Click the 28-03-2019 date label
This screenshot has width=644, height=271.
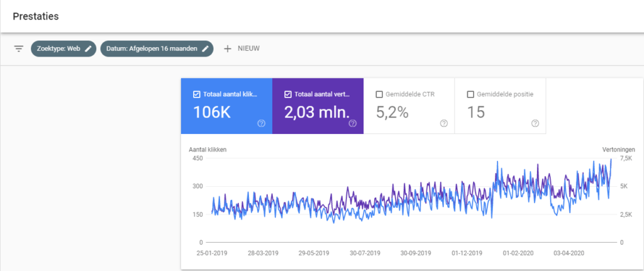(263, 253)
